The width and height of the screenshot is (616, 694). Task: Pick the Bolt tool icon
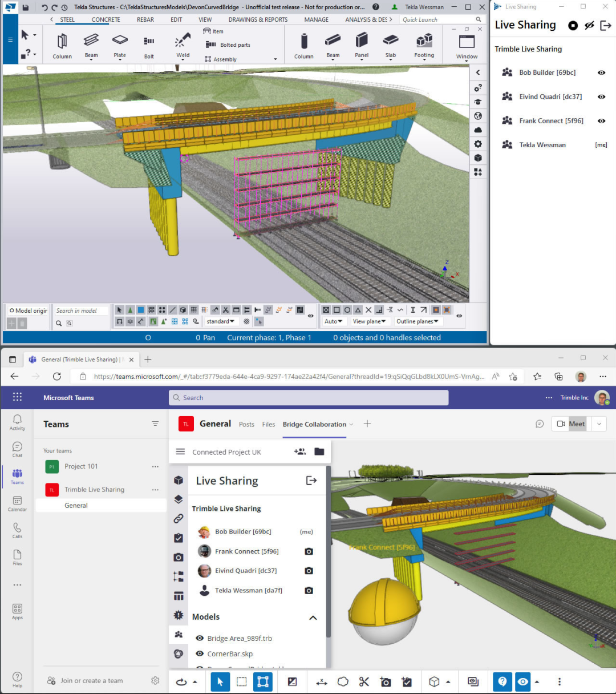click(x=149, y=46)
